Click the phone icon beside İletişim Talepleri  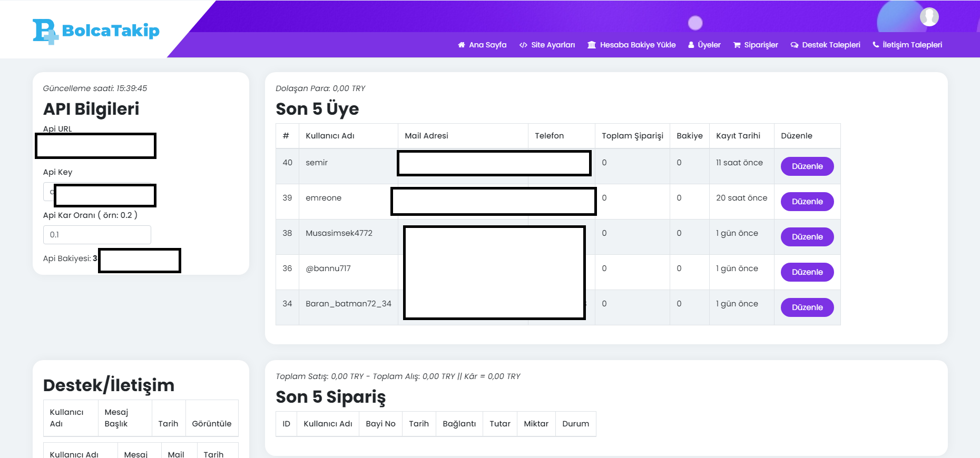tap(876, 45)
